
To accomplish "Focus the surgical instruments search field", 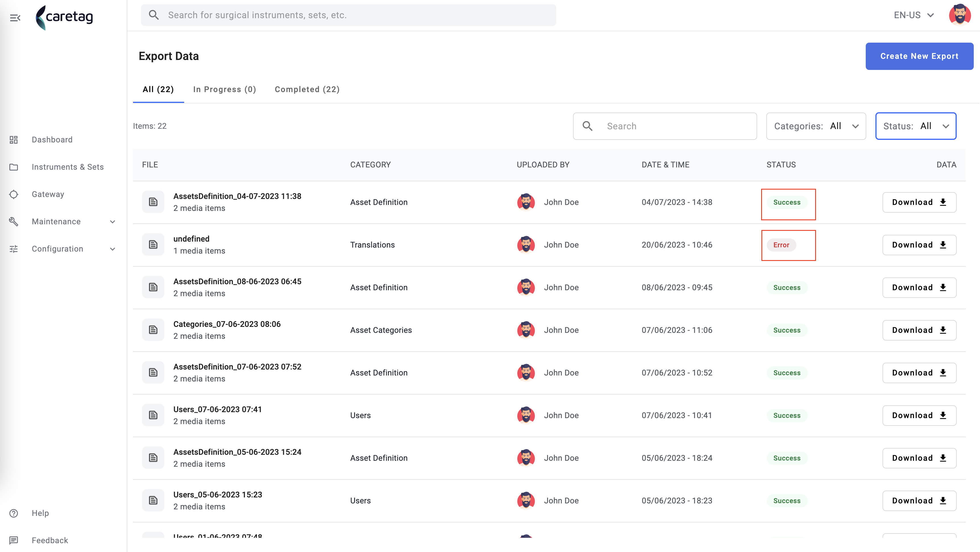I will click(x=348, y=15).
